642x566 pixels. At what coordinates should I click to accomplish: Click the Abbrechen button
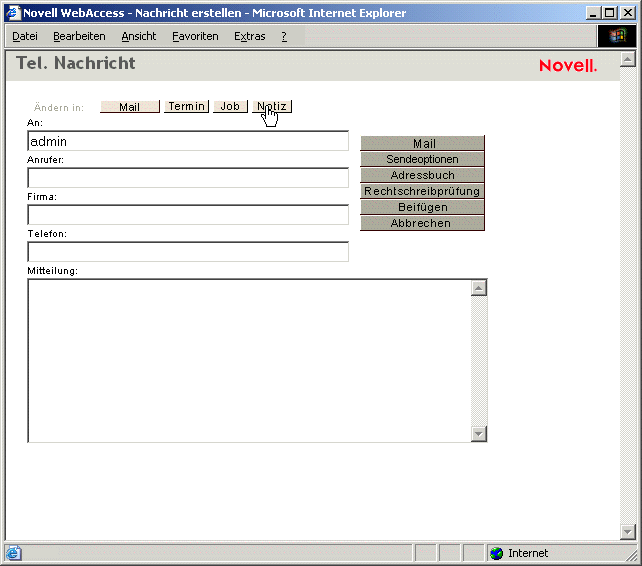(423, 223)
